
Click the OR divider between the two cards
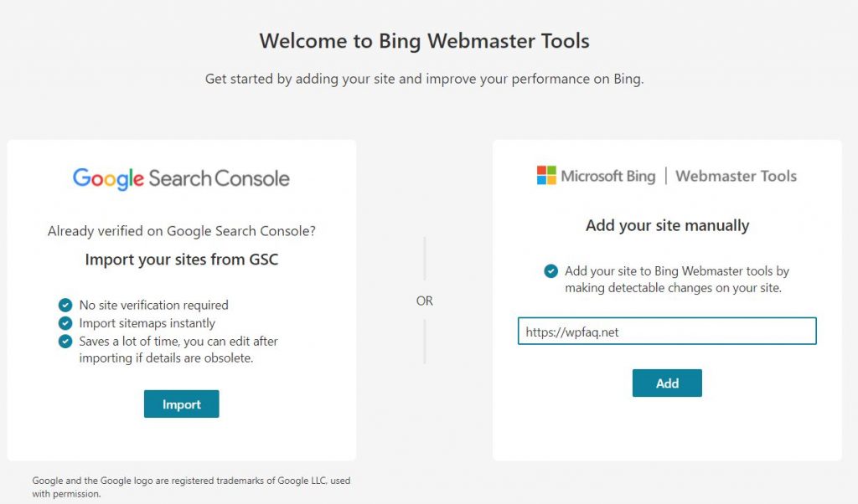[425, 301]
